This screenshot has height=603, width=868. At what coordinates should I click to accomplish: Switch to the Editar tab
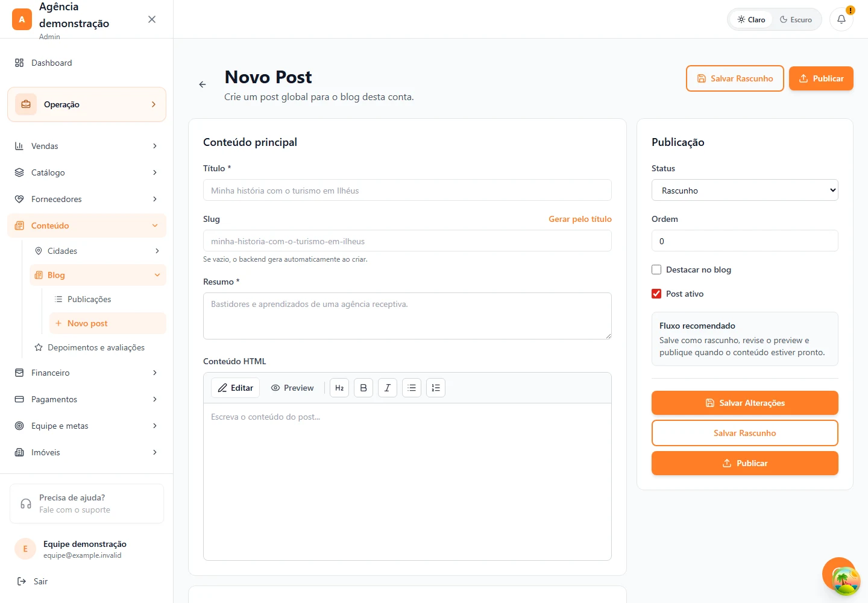coord(235,388)
